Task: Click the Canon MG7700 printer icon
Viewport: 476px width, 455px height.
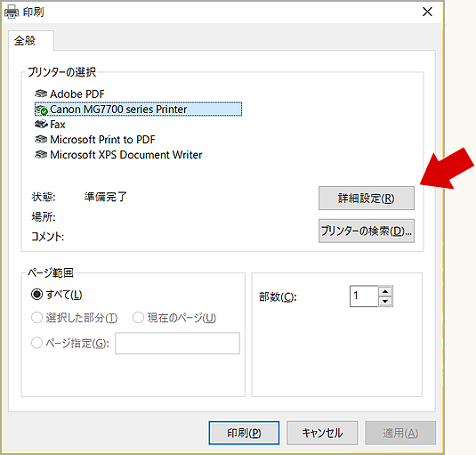Action: pos(41,110)
